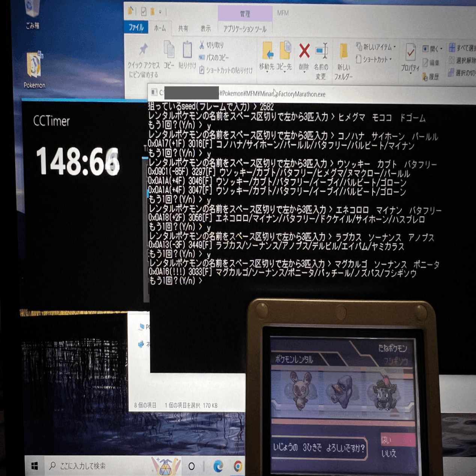Click console line 0x0A13(-3F) 3449[F]

coord(276,246)
